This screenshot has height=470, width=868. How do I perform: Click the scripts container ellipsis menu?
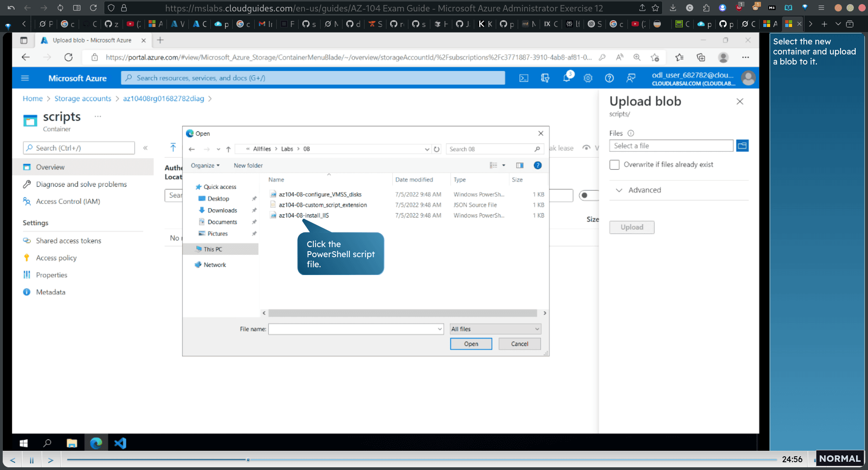click(x=98, y=116)
